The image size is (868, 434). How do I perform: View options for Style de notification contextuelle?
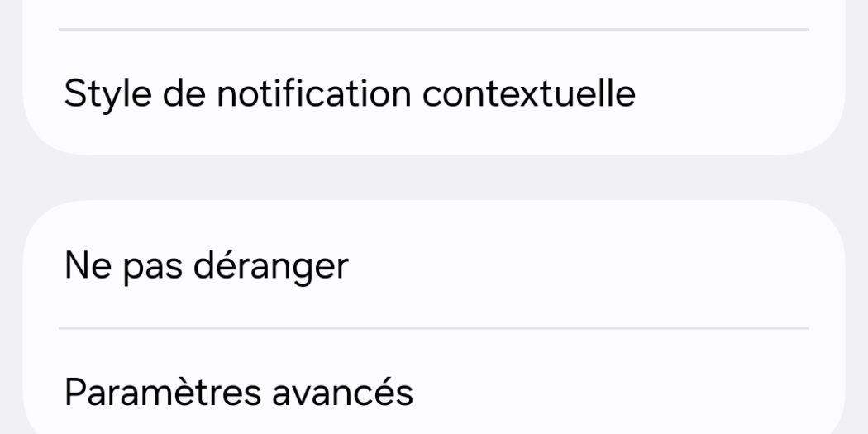350,93
